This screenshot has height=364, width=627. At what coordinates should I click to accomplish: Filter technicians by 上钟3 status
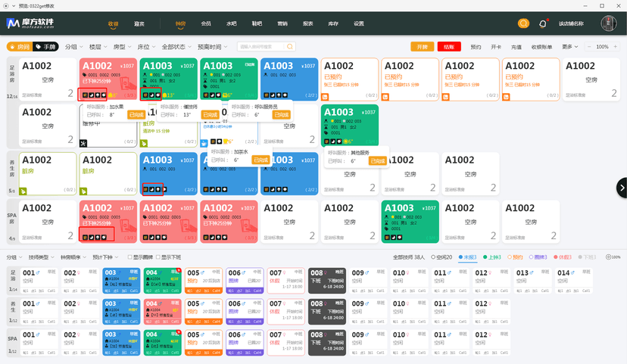click(x=492, y=257)
